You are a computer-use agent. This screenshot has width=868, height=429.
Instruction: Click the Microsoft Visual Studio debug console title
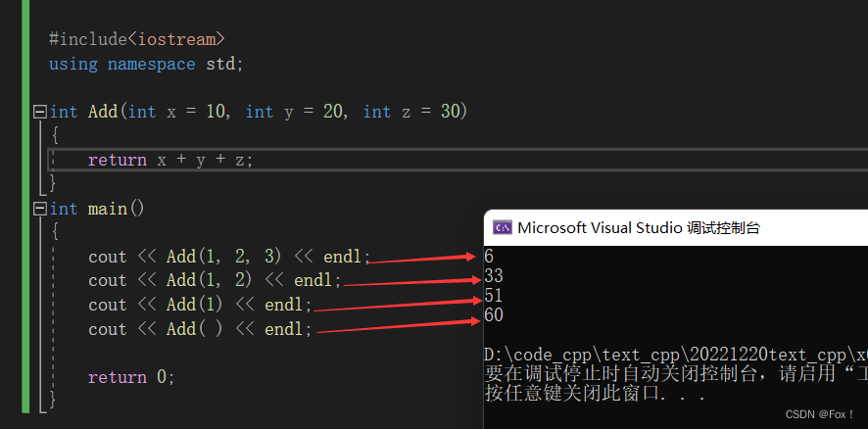tap(638, 227)
